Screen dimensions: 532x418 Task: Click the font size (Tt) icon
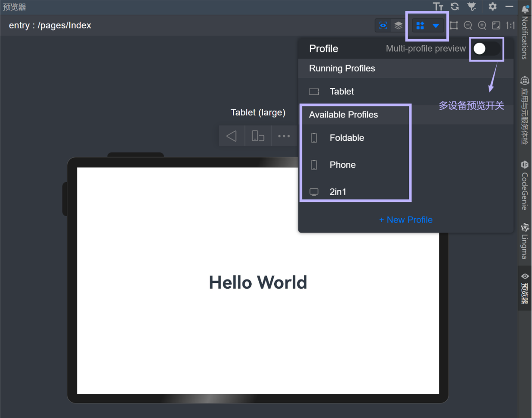click(438, 6)
